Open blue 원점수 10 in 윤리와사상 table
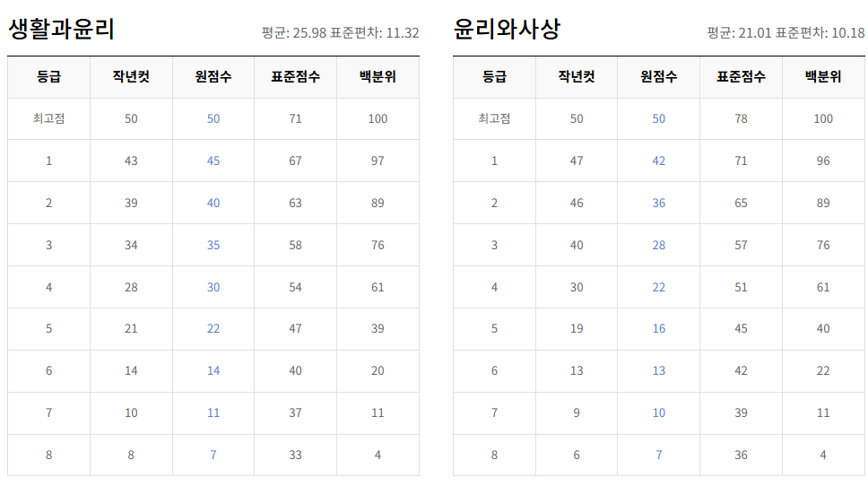868x486 pixels. 659,412
